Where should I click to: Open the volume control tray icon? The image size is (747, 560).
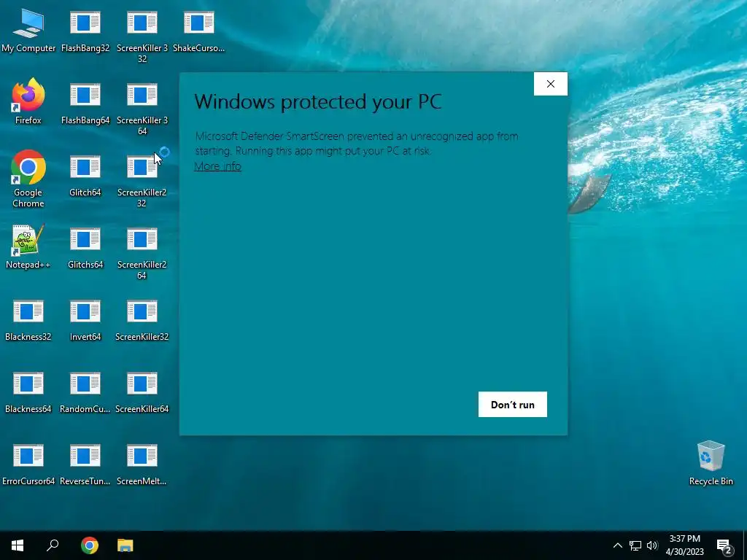(x=652, y=545)
